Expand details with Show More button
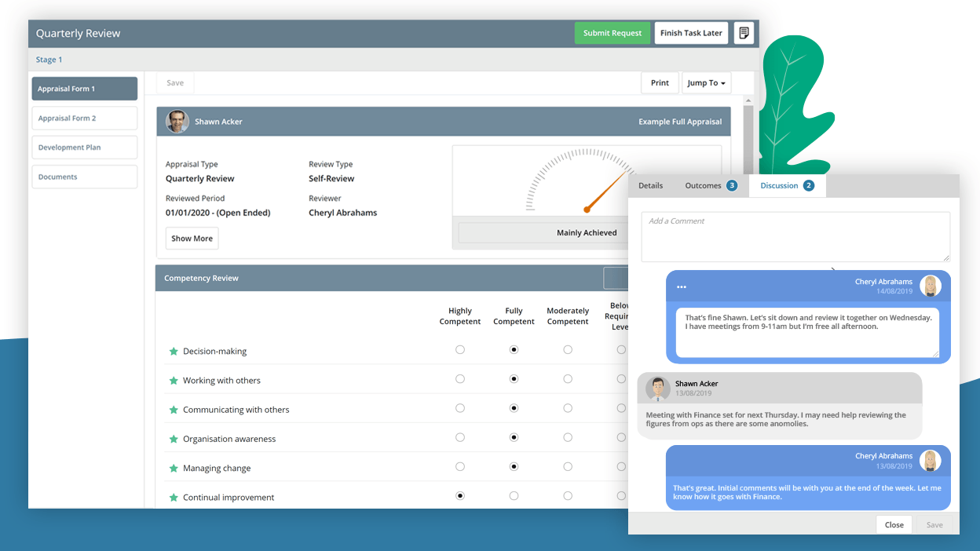The width and height of the screenshot is (980, 551). click(x=192, y=239)
